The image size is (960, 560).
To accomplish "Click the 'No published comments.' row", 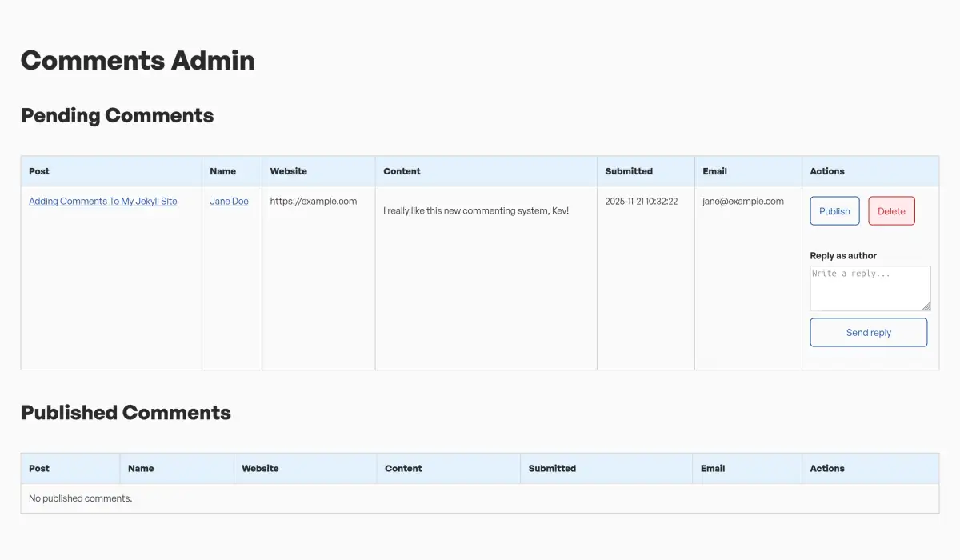I will 80,498.
